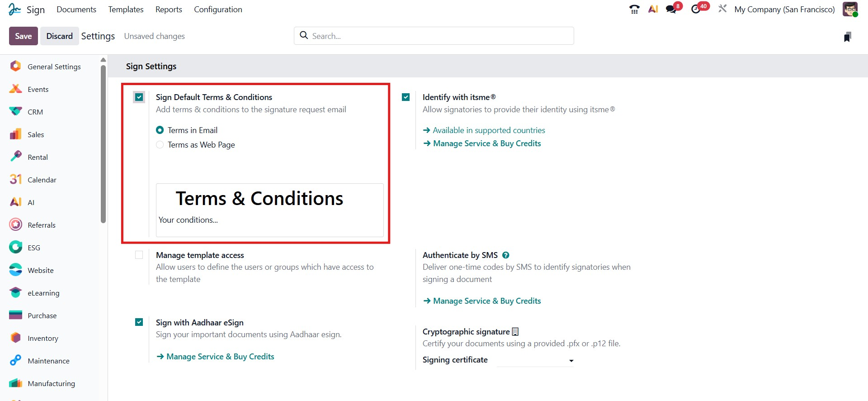Click the bookmark icon beside search
Image resolution: width=868 pixels, height=401 pixels.
(x=848, y=37)
